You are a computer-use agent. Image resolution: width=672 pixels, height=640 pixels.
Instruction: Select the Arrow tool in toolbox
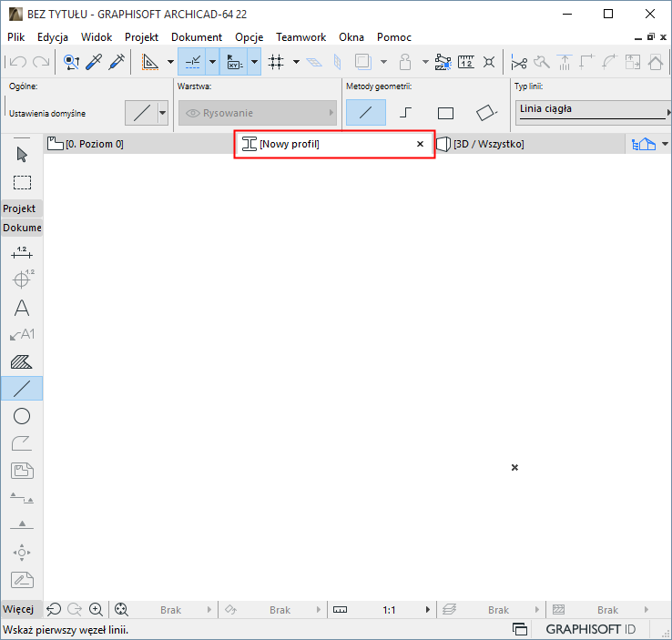coord(22,155)
